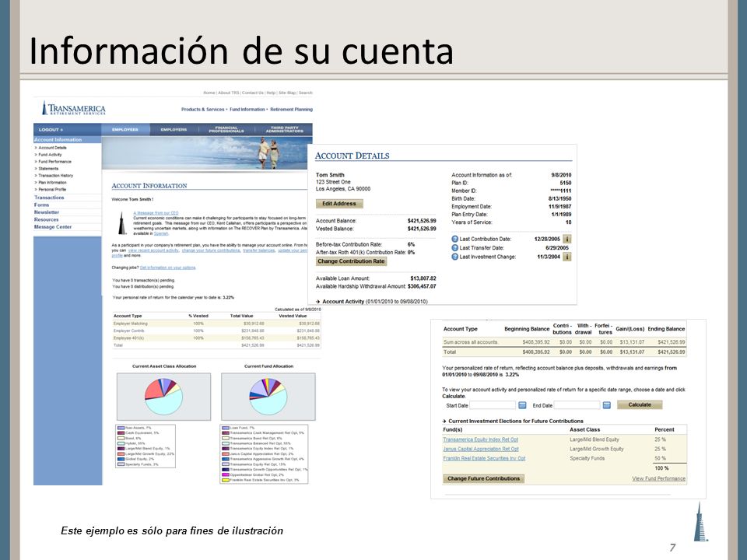Select Transaction History in the sidebar
Viewport: 747px width, 560px height.
tap(56, 175)
